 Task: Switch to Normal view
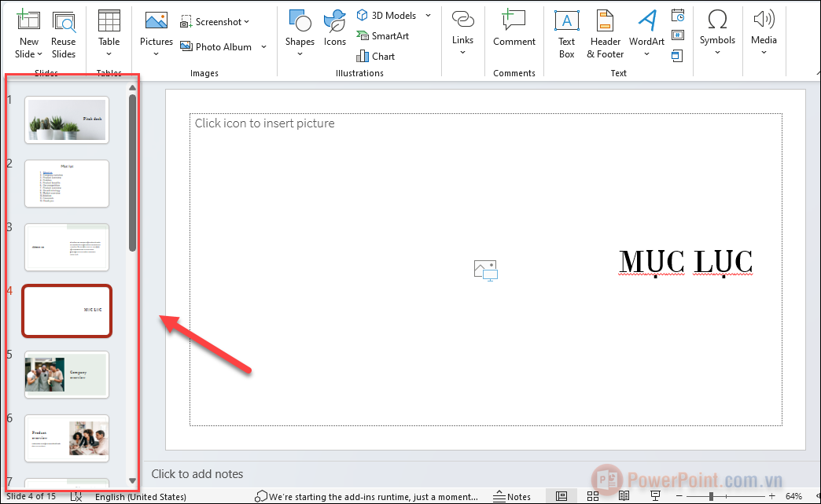(x=561, y=496)
